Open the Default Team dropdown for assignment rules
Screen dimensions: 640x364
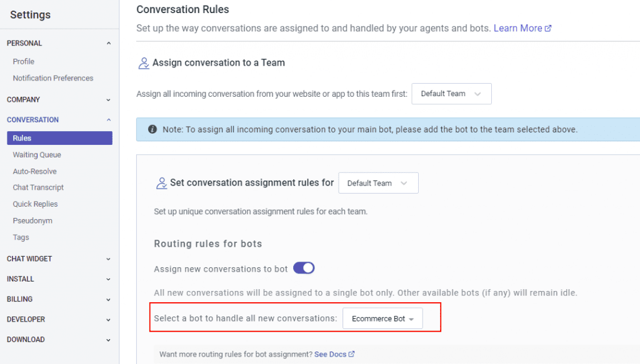point(378,183)
